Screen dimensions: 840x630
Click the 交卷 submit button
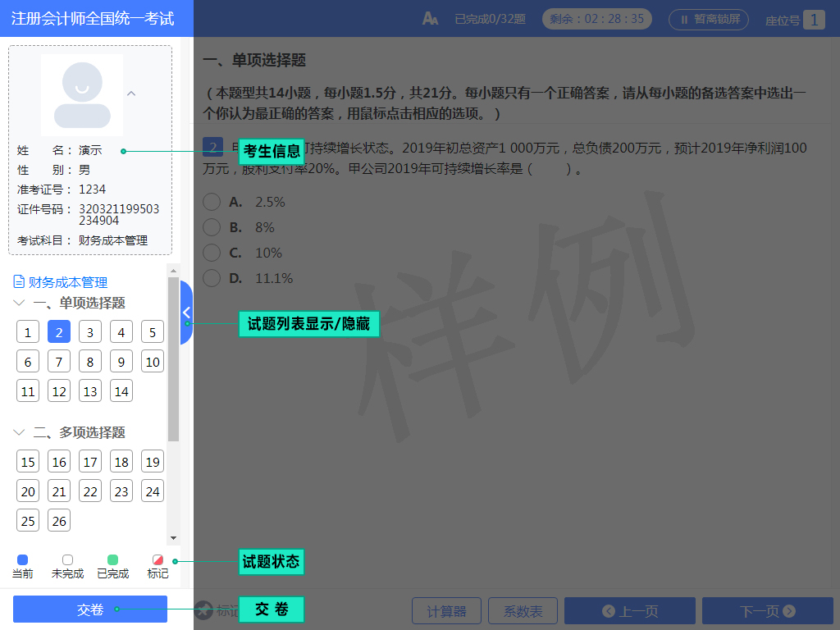(x=90, y=609)
